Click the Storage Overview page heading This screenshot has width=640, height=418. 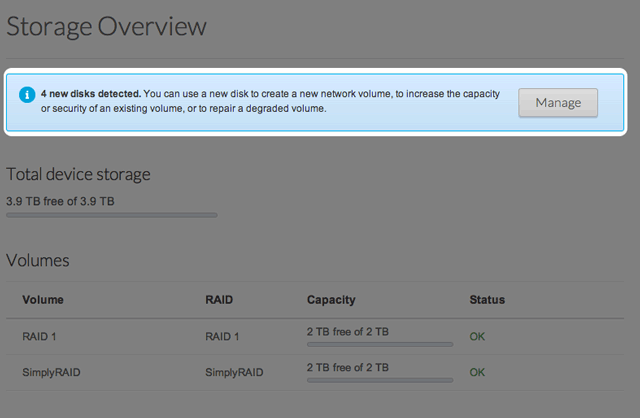click(x=106, y=27)
